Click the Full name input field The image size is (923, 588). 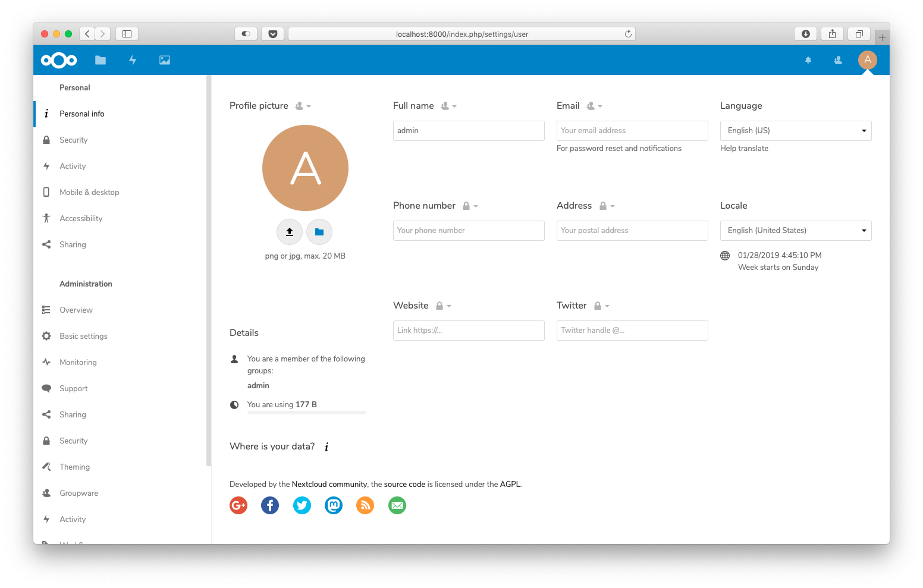[469, 131]
